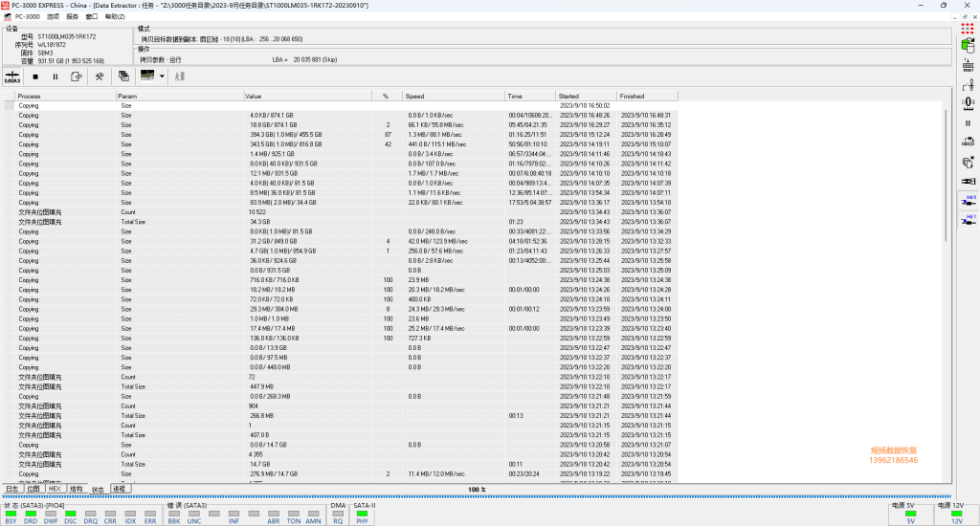
Task: Click the ERR status indicator
Action: click(150, 517)
